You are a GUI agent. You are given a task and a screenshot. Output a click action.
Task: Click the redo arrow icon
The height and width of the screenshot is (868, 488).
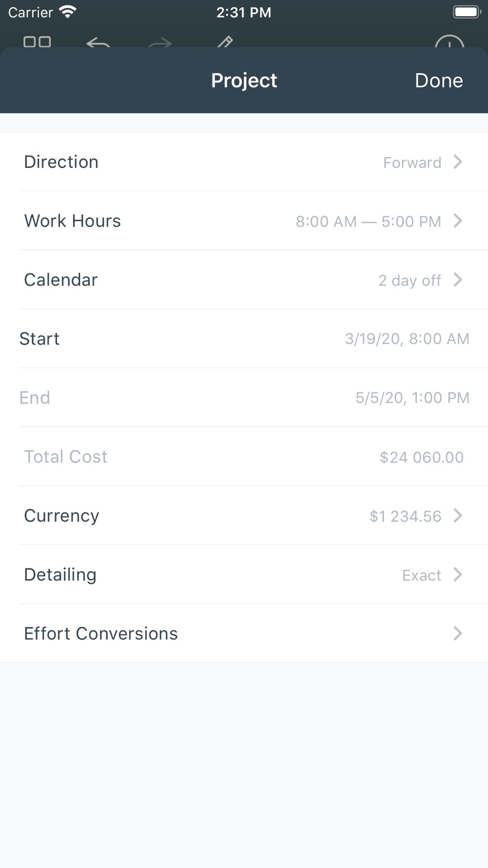click(x=160, y=44)
